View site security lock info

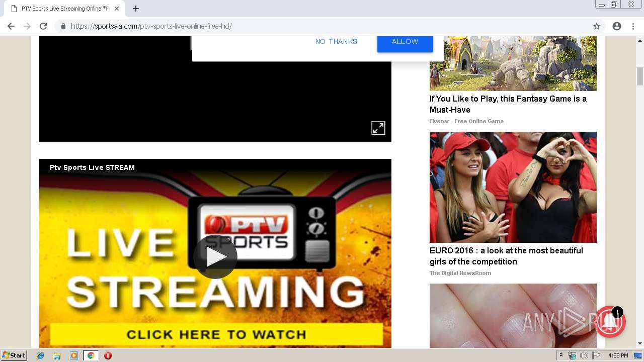[63, 26]
